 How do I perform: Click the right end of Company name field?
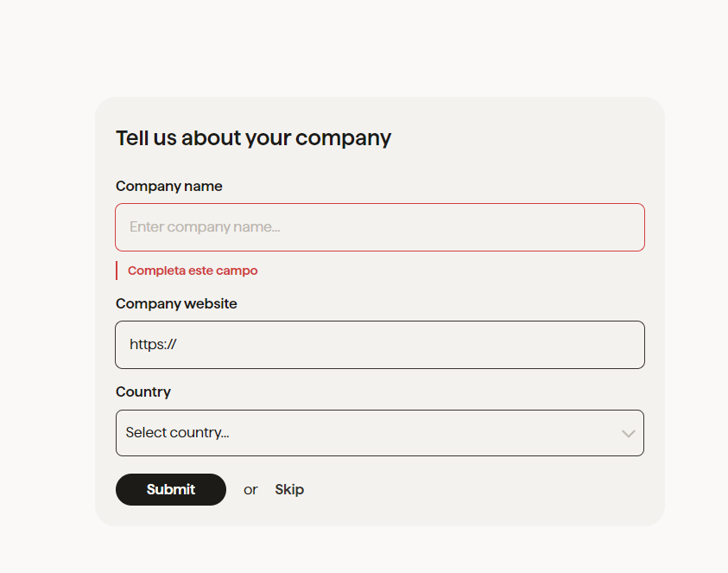click(x=622, y=227)
